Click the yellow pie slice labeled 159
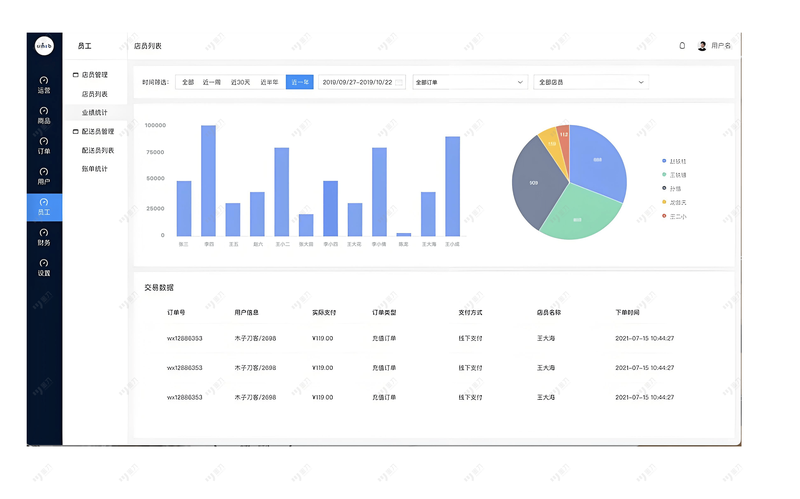The width and height of the screenshot is (800, 499). point(551,143)
